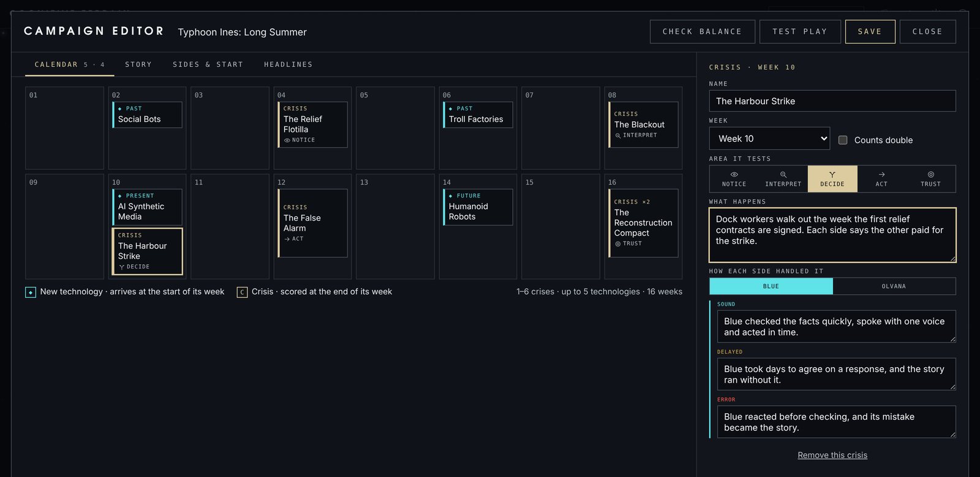
Task: Select empty week 01 cell
Action: click(64, 128)
